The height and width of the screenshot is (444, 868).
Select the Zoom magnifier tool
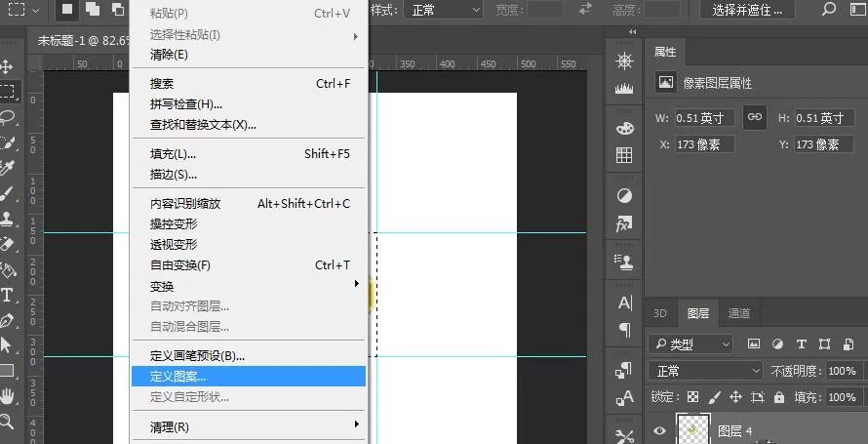(x=7, y=421)
